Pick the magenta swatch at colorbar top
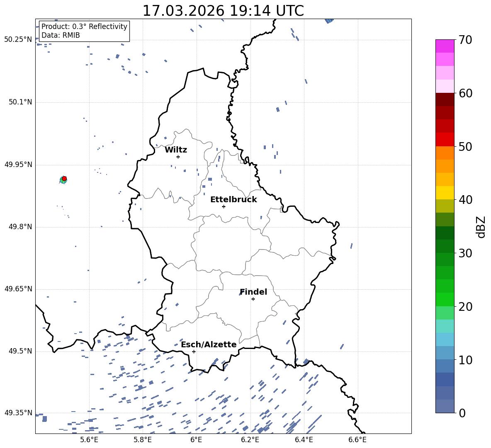This screenshot has width=491, height=448. point(445,46)
